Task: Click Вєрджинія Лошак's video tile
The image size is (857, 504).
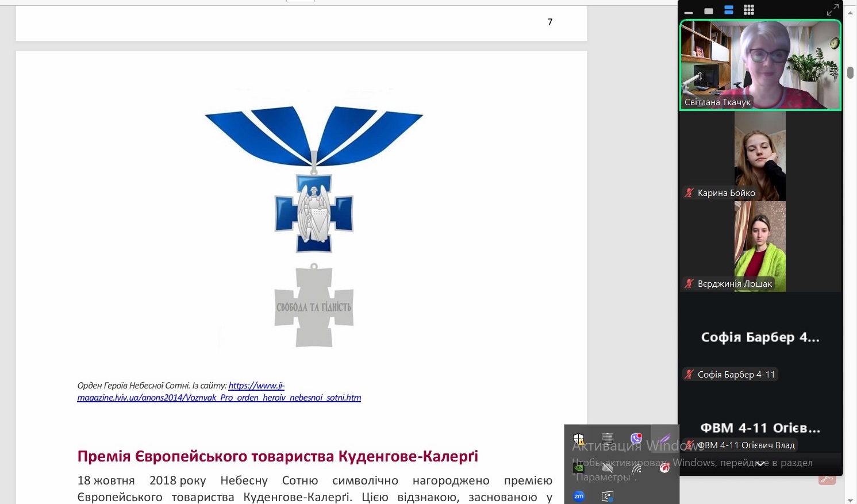Action: pyautogui.click(x=760, y=247)
